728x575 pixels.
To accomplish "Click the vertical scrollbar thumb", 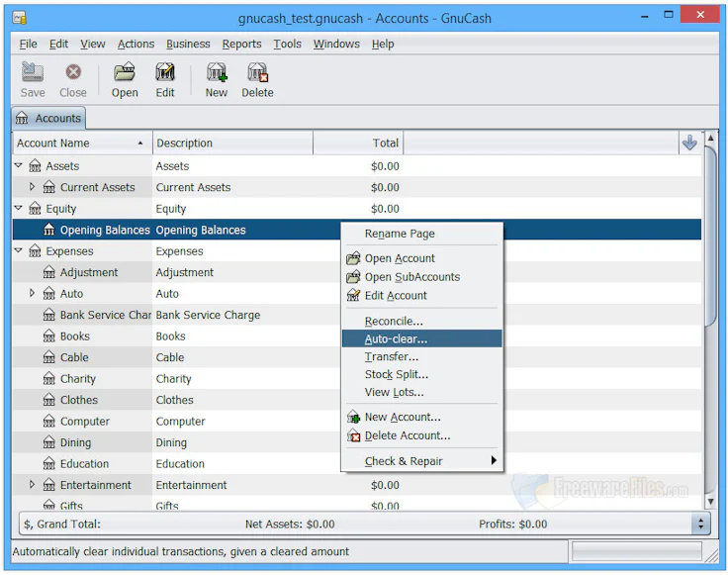I will (710, 236).
